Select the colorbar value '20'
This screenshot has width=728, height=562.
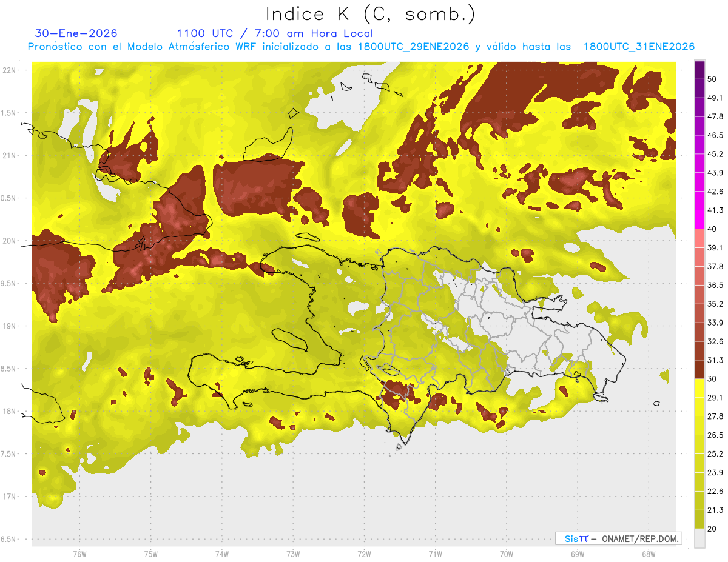tap(712, 530)
